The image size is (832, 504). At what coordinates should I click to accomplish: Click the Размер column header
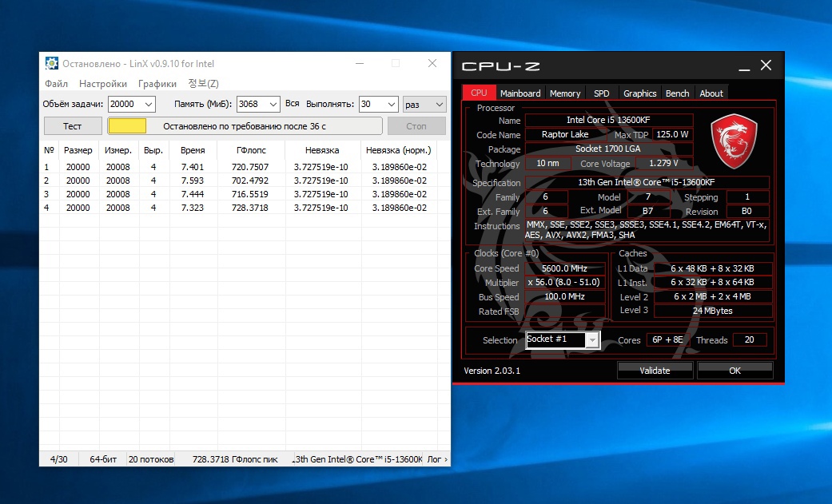pyautogui.click(x=78, y=150)
